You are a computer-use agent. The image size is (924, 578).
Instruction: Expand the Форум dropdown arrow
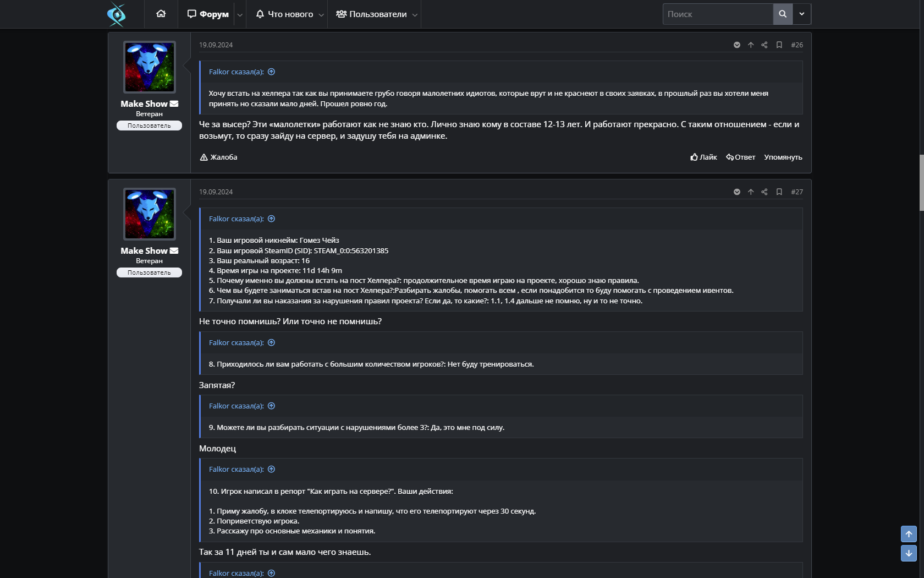[x=240, y=15]
